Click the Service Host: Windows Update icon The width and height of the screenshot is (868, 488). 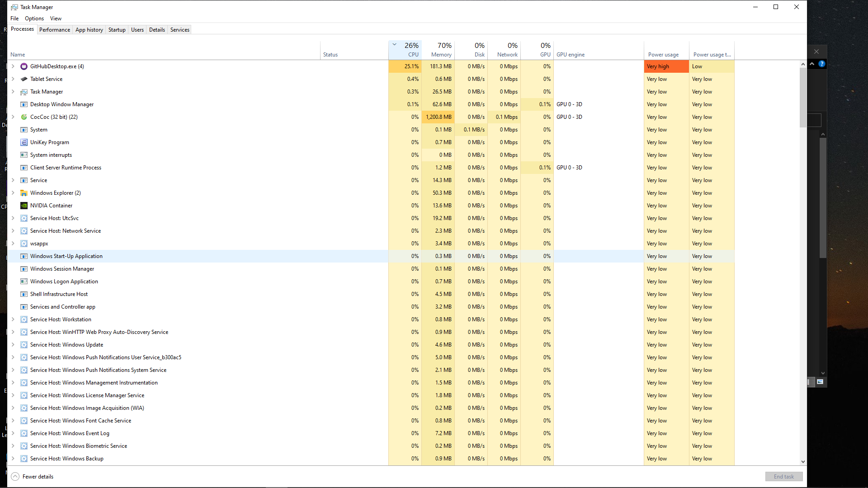tap(24, 345)
